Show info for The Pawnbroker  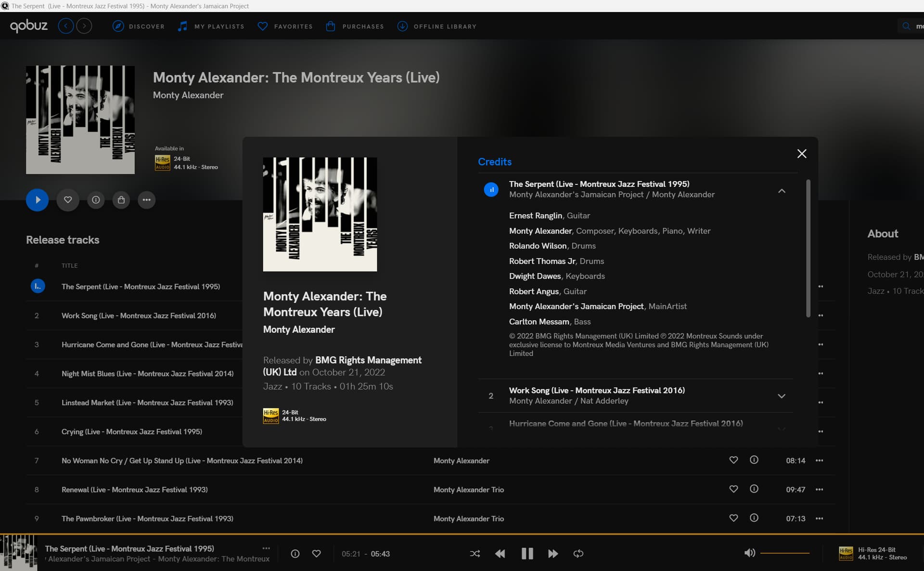(x=754, y=518)
